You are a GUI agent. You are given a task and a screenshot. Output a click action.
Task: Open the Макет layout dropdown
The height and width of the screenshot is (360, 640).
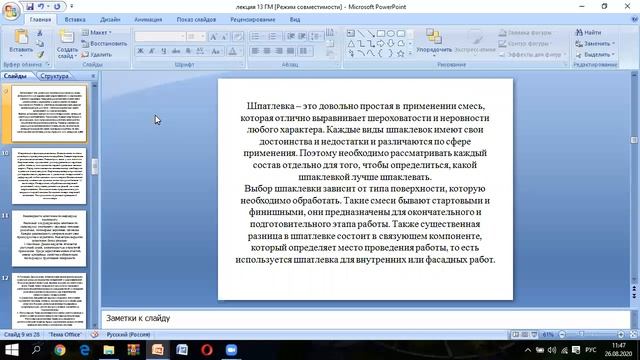coord(97,32)
